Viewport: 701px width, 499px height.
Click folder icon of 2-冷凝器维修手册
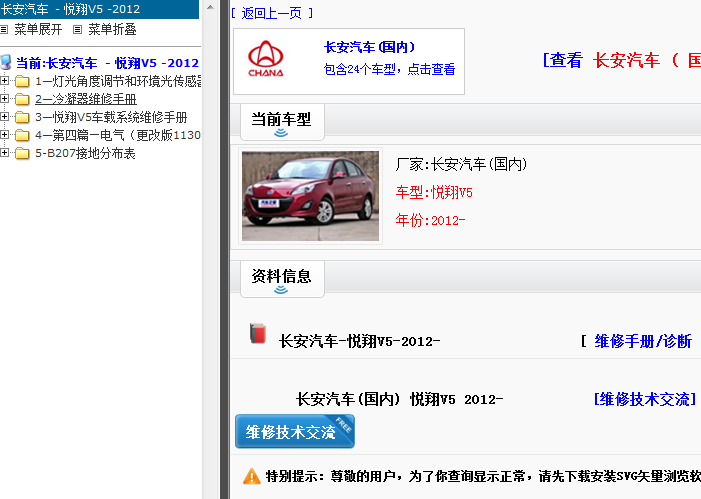pos(22,99)
